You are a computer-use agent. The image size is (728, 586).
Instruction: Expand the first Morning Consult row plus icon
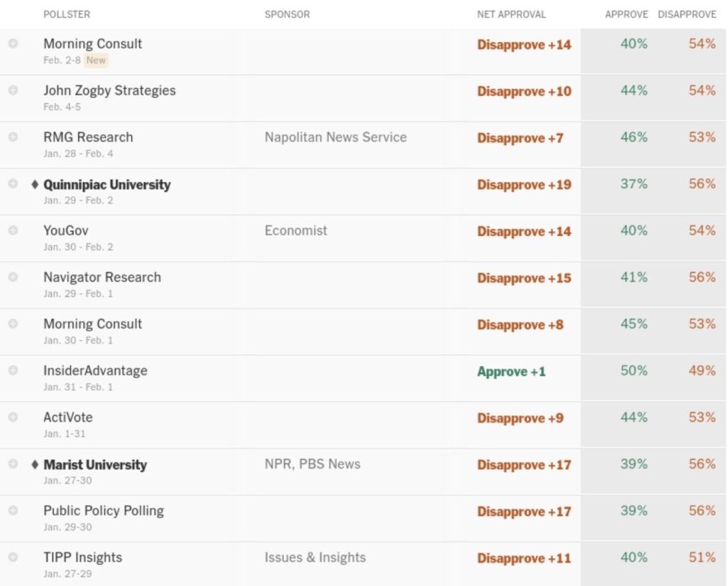13,43
